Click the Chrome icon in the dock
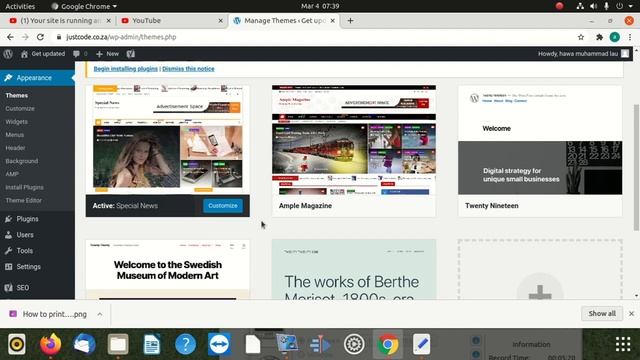The height and width of the screenshot is (360, 640). click(388, 344)
